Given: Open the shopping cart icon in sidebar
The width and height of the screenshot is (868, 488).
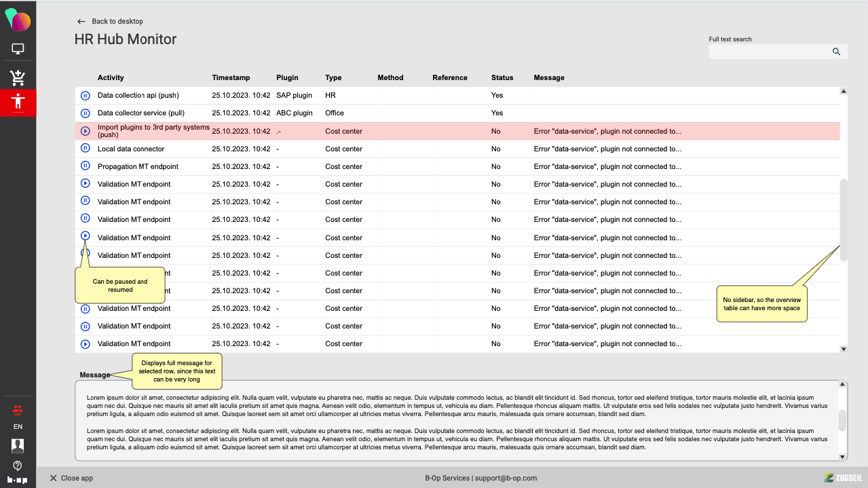Looking at the screenshot, I should click(x=18, y=77).
